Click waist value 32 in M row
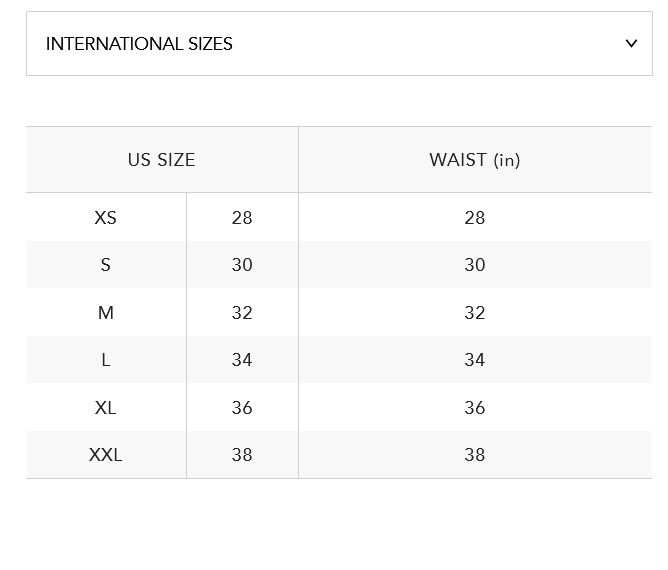The width and height of the screenshot is (668, 570). coord(475,313)
